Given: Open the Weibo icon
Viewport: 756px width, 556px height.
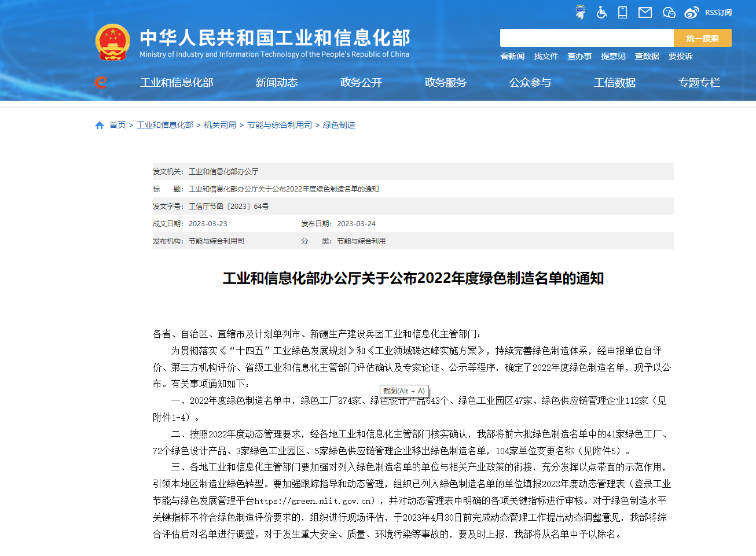Looking at the screenshot, I should click(692, 13).
